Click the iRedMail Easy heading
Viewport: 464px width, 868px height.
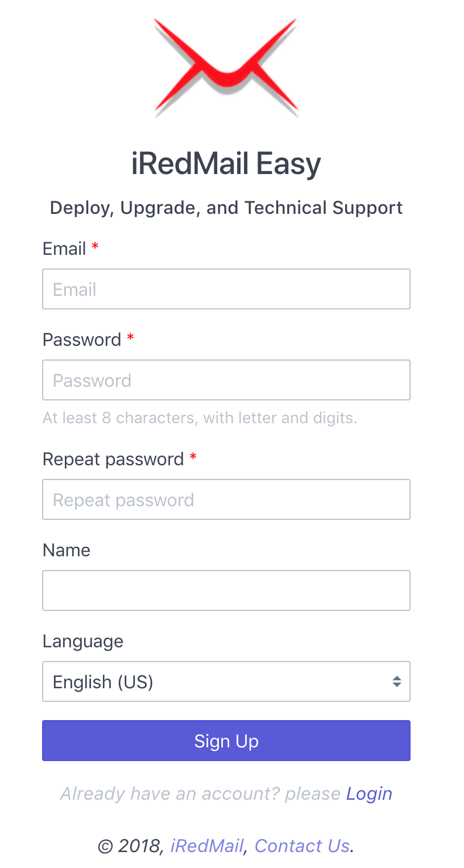pyautogui.click(x=226, y=163)
